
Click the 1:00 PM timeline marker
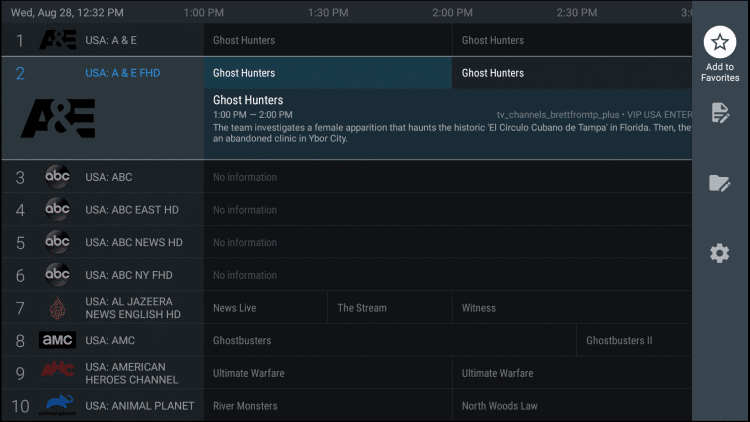pos(204,12)
